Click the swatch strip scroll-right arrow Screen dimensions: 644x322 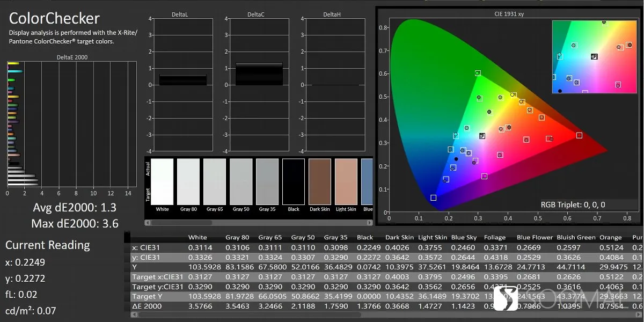(369, 222)
